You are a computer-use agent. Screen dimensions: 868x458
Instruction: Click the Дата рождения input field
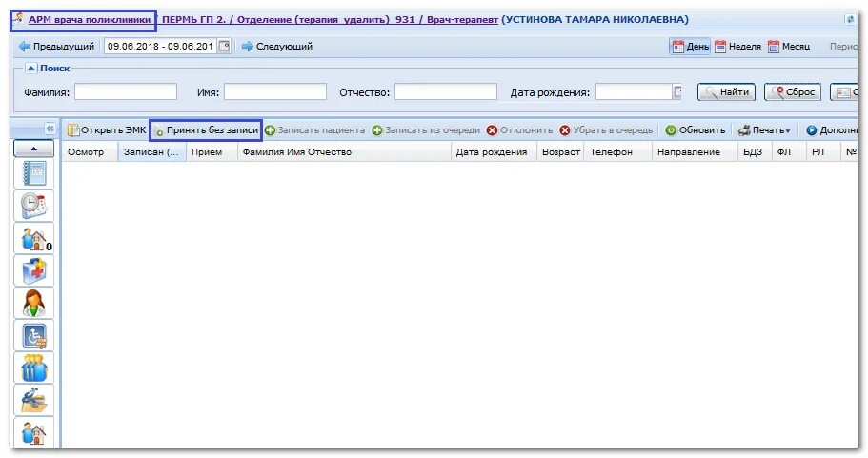click(634, 91)
